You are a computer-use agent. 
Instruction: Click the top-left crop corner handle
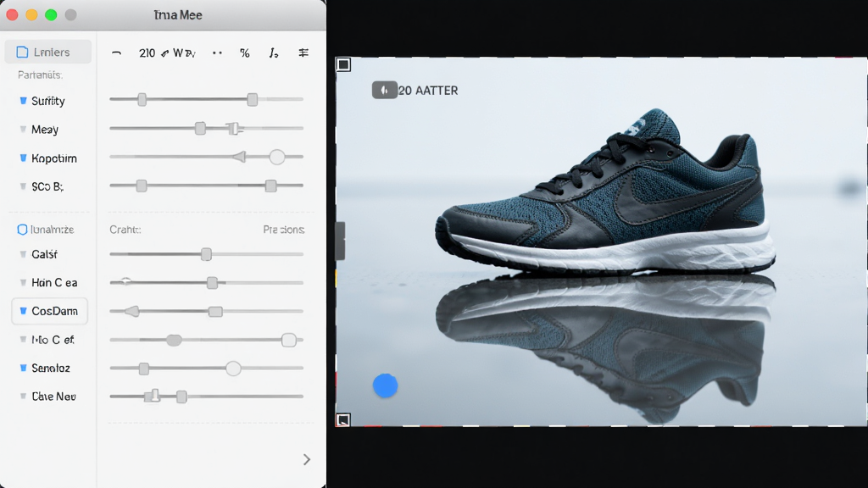click(343, 64)
